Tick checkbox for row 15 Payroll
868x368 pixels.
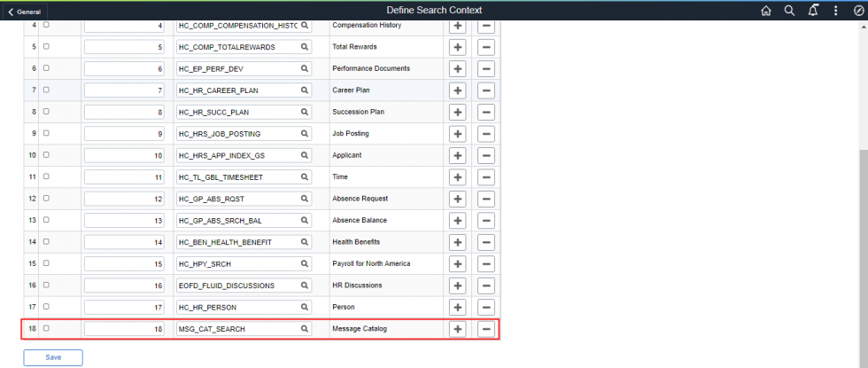[x=46, y=263]
